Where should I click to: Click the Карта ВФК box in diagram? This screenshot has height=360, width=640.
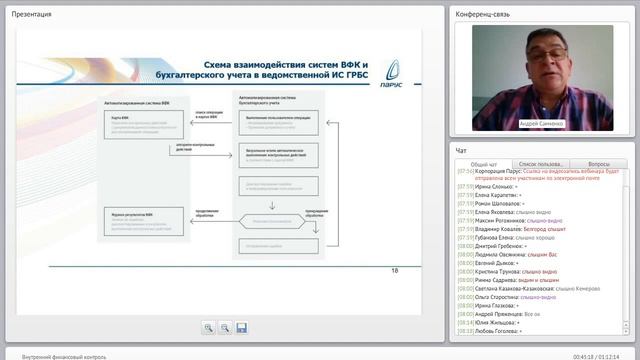coord(144,124)
